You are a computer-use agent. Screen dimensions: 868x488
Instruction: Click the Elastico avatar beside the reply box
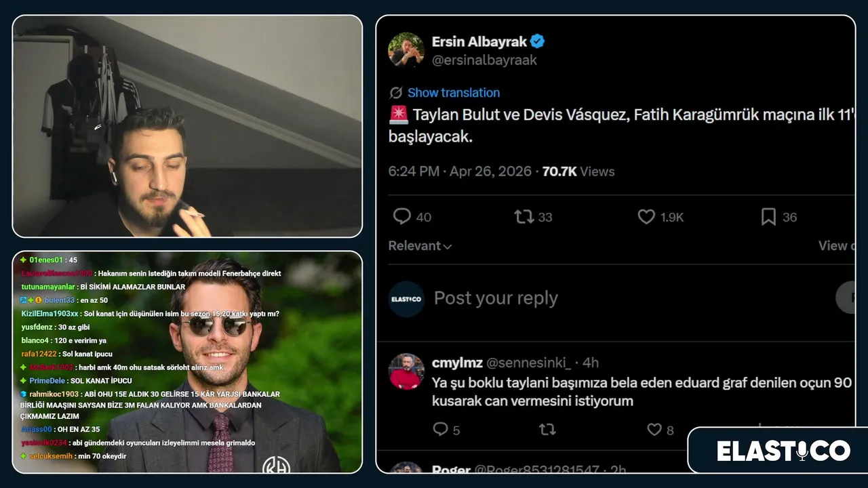pos(406,299)
